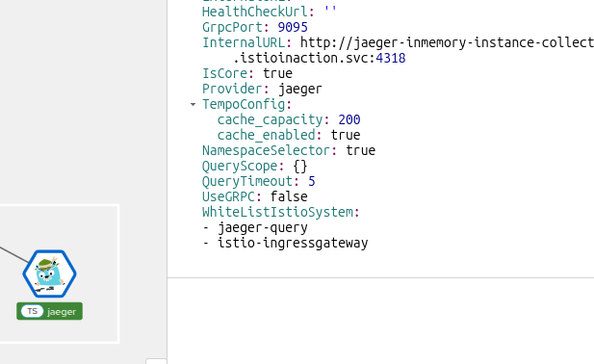Click the cache_enabled true value
The width and height of the screenshot is (594, 364).
(x=346, y=135)
